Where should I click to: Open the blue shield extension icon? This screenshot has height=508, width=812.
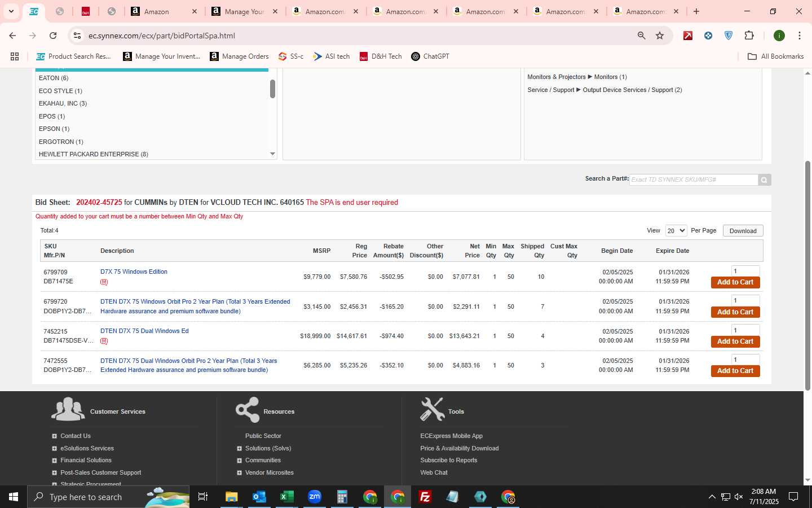tap(729, 36)
